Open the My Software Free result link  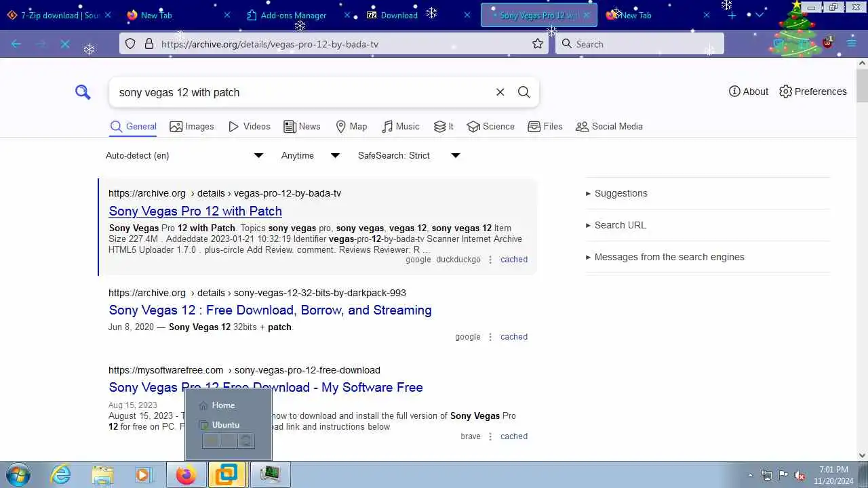click(x=266, y=387)
